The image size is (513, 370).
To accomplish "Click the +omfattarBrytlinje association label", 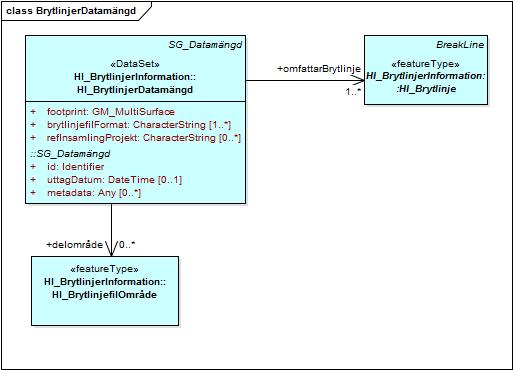I will (x=319, y=69).
